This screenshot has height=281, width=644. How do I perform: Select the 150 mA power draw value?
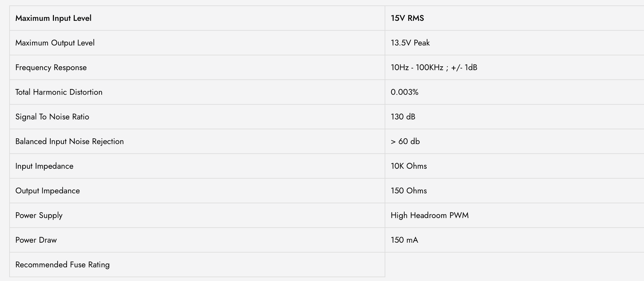pyautogui.click(x=404, y=240)
